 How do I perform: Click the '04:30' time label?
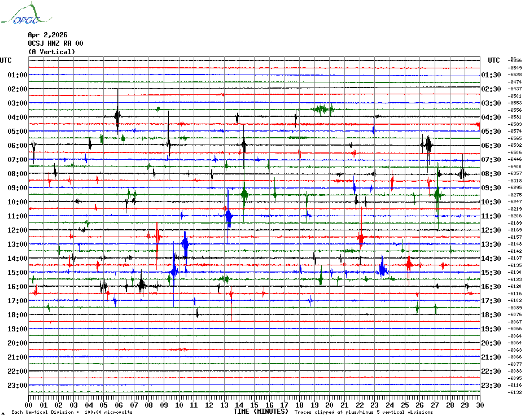click(491, 117)
